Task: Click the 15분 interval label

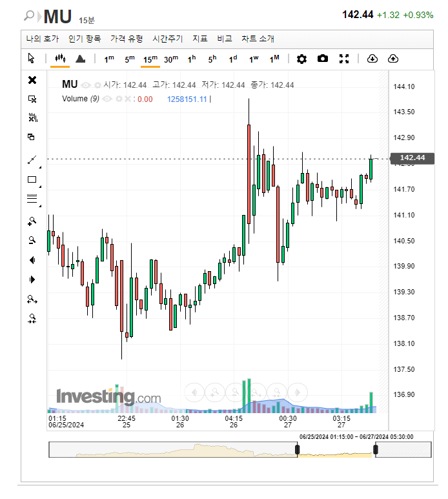Action: pos(87,21)
